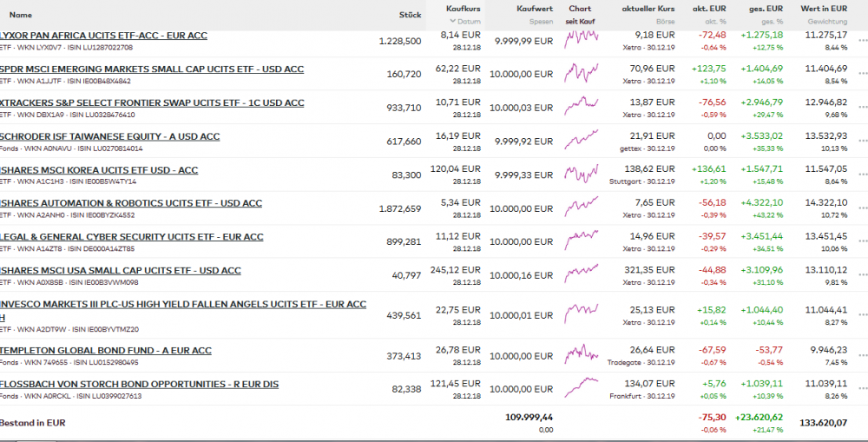Sort by the 'aktueller Kurs' column header

(x=648, y=9)
